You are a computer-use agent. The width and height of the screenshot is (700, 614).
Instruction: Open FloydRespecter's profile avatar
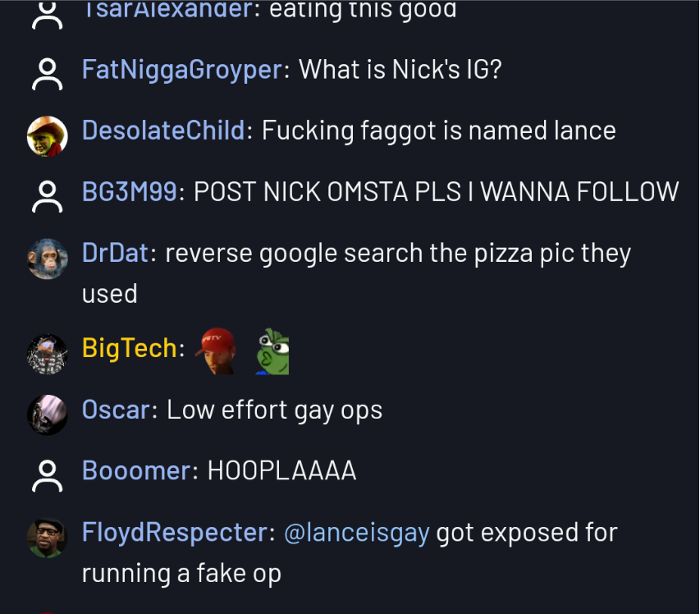point(48,538)
